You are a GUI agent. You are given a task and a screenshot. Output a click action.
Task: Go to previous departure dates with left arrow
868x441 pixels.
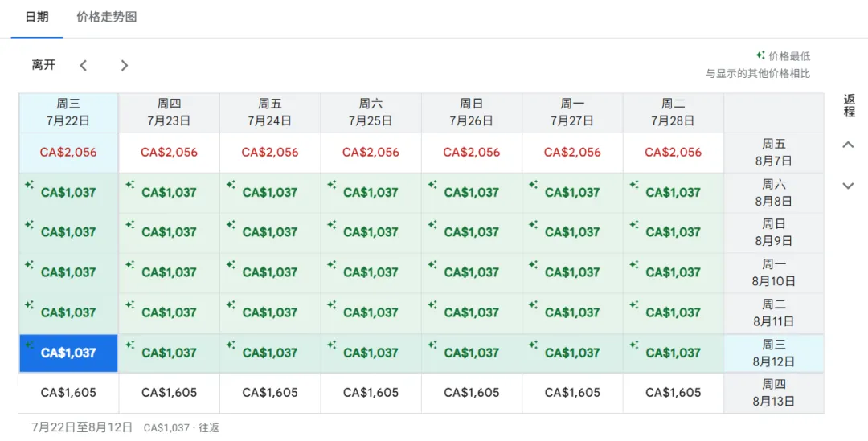tap(83, 65)
